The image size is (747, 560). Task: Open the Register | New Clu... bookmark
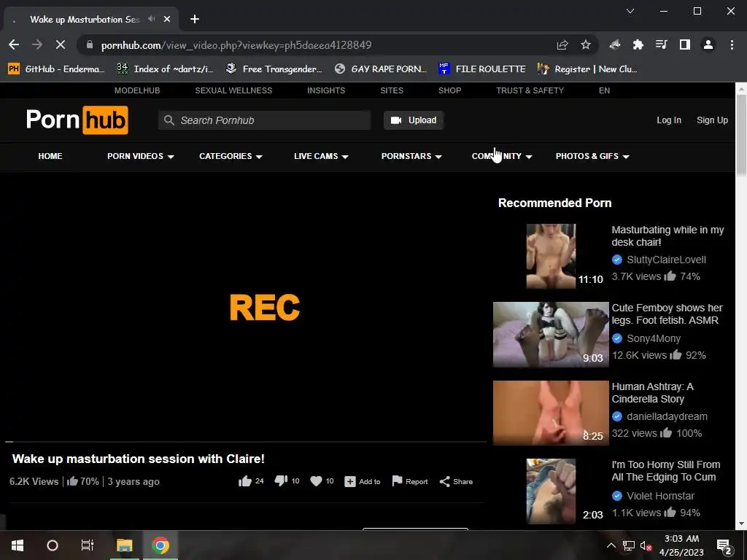[x=587, y=69]
